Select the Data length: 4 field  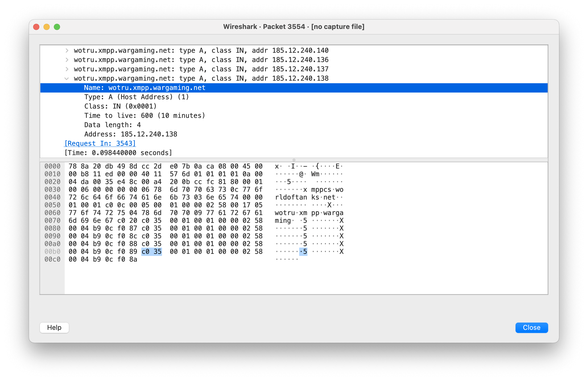[113, 125]
